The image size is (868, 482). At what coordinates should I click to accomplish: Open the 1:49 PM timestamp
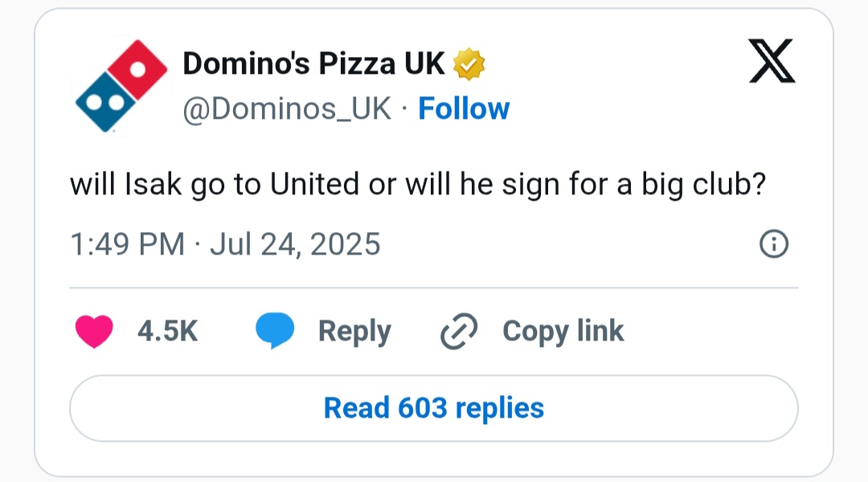coord(127,244)
